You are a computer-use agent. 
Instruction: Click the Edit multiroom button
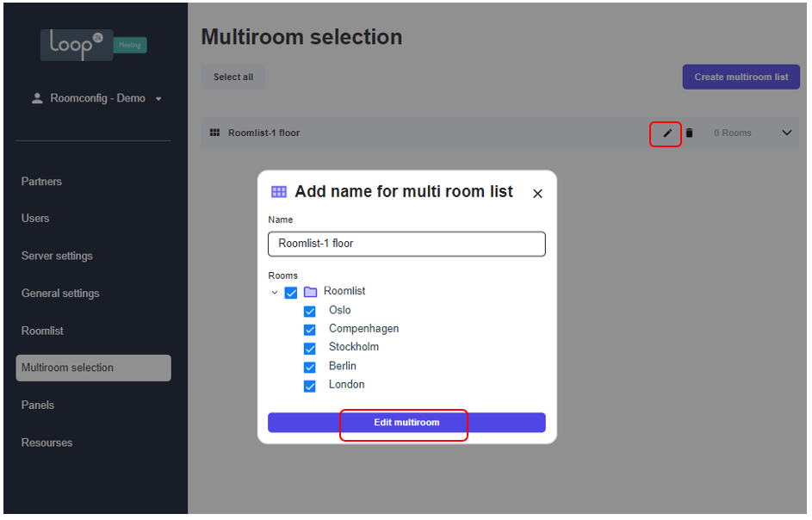(x=406, y=423)
